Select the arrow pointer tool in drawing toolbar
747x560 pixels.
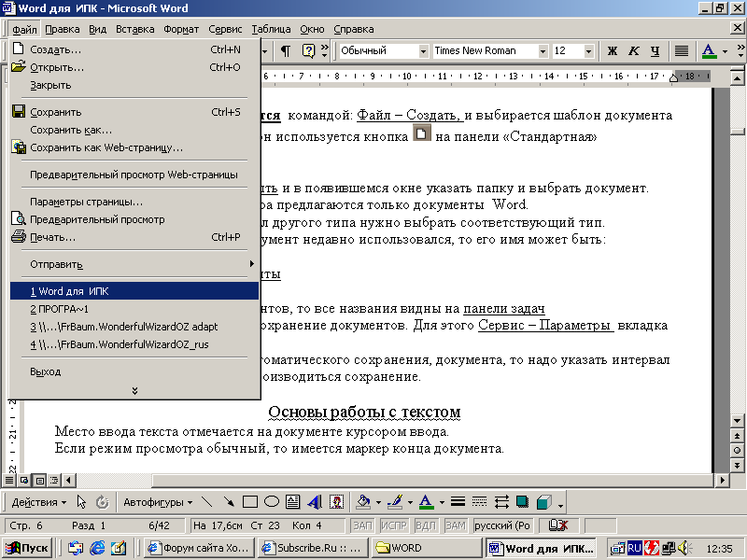tap(81, 502)
